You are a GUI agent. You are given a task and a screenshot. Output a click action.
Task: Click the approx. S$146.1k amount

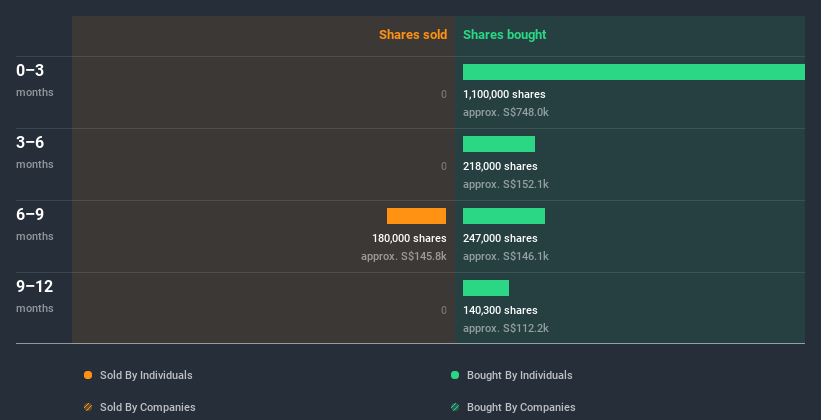[506, 256]
